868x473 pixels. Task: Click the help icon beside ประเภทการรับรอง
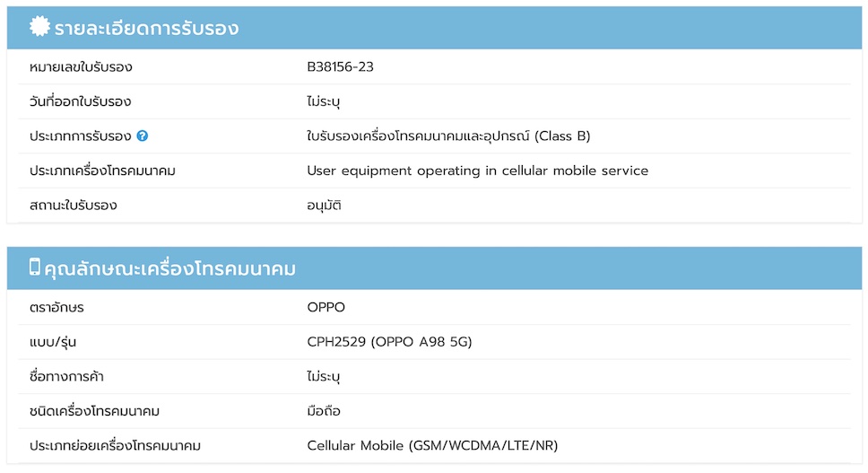[143, 136]
